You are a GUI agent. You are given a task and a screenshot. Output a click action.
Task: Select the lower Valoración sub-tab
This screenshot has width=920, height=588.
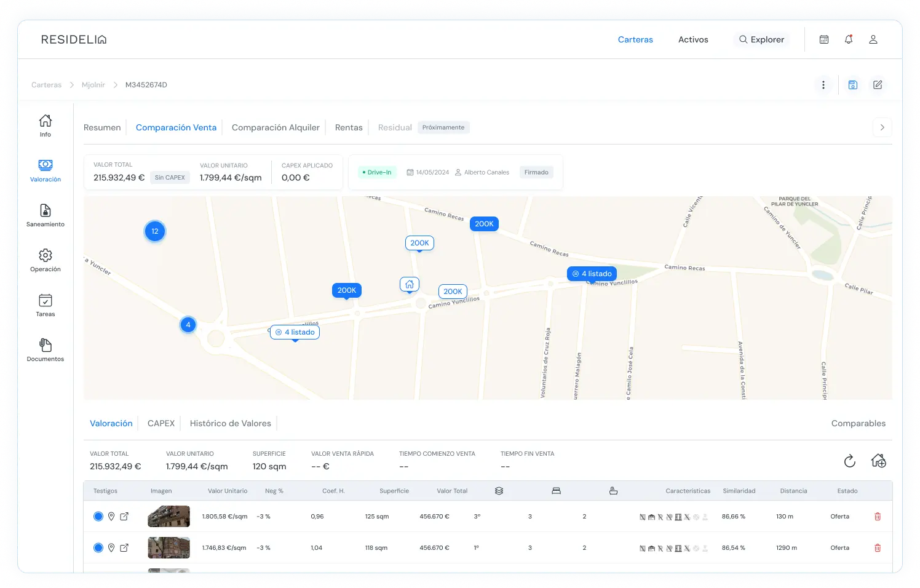pyautogui.click(x=111, y=423)
